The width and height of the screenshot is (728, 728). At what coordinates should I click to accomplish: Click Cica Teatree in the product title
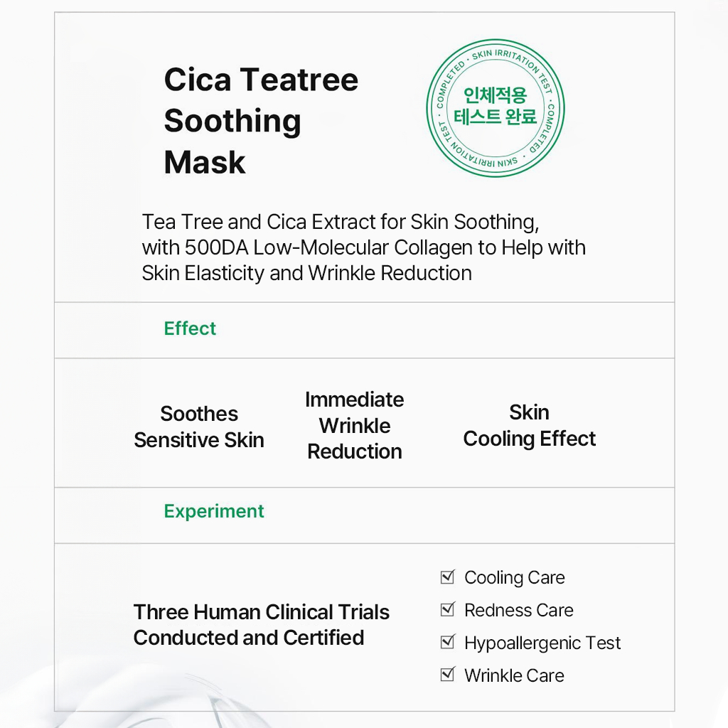(261, 80)
